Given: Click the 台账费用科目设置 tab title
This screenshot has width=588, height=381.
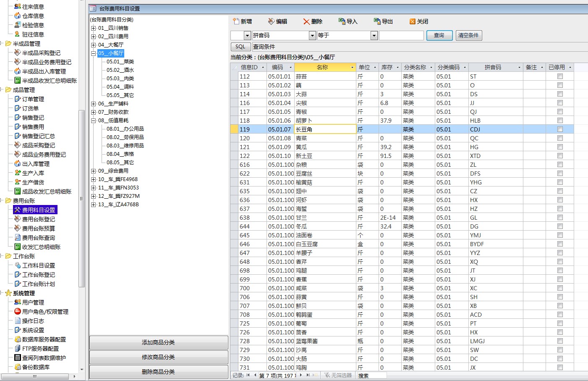Looking at the screenshot, I should 120,8.
